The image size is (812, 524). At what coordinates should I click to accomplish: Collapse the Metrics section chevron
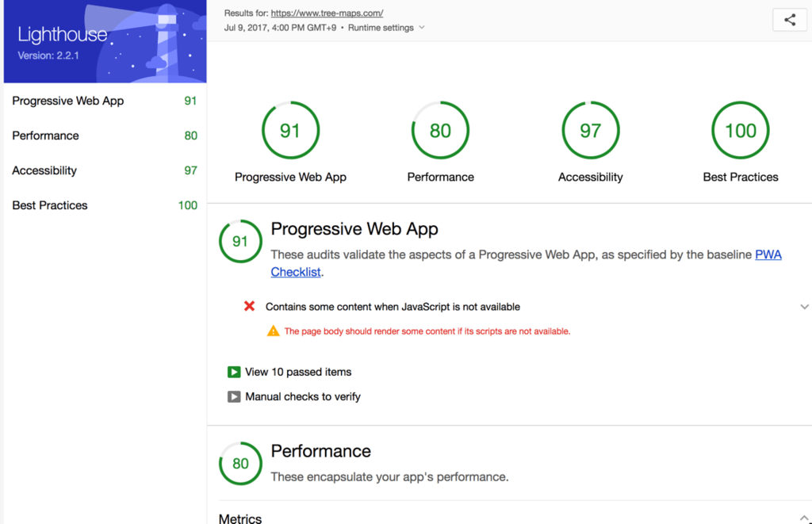(x=804, y=518)
